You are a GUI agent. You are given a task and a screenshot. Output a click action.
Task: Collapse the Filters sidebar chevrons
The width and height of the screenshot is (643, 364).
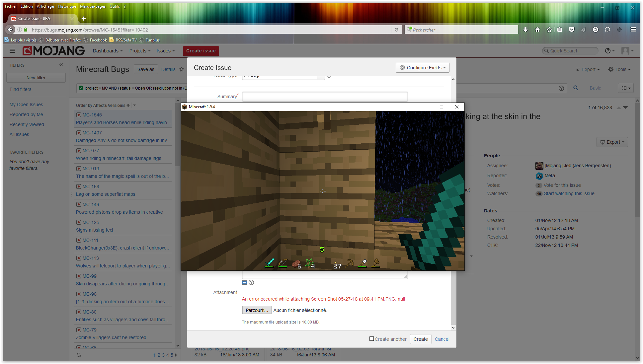click(x=61, y=65)
